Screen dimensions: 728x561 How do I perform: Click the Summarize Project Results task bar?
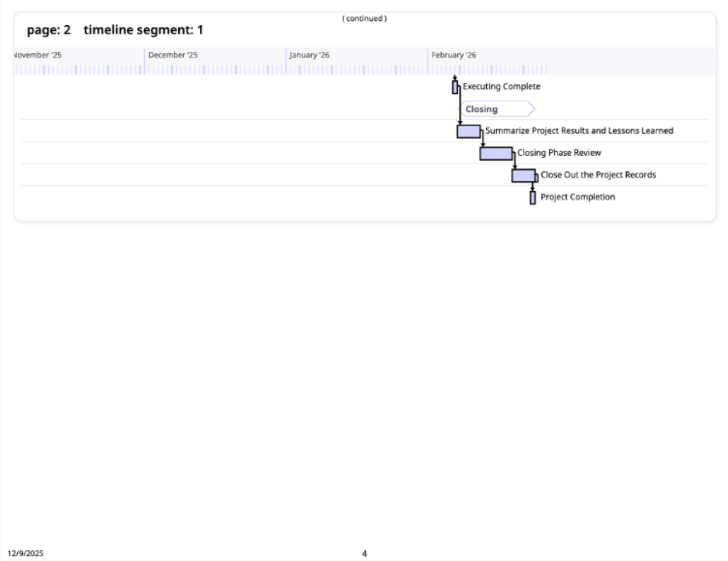[468, 131]
